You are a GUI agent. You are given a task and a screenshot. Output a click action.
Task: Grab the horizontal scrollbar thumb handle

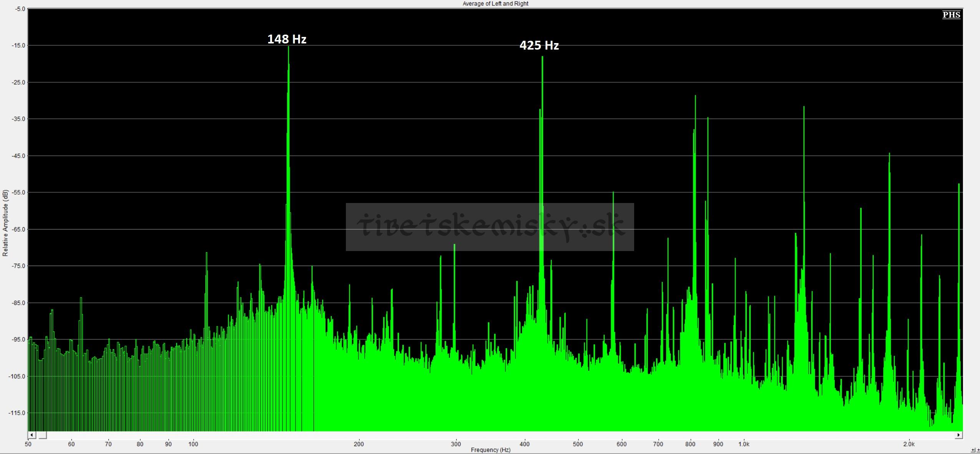42,435
